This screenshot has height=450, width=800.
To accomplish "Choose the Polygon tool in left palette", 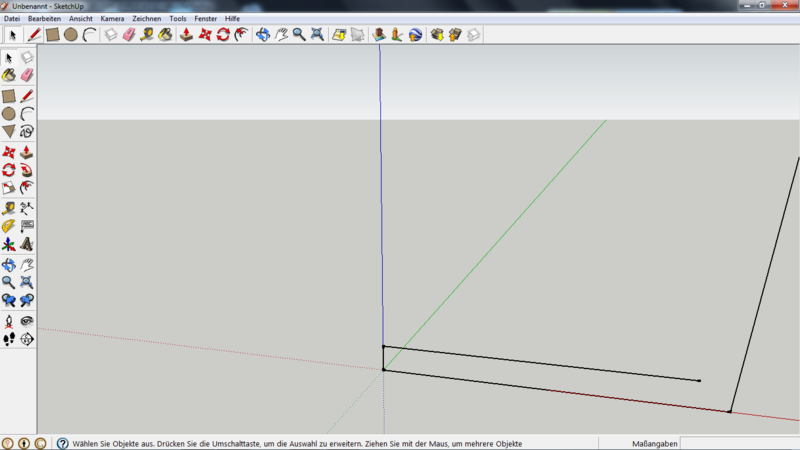I will pyautogui.click(x=9, y=131).
